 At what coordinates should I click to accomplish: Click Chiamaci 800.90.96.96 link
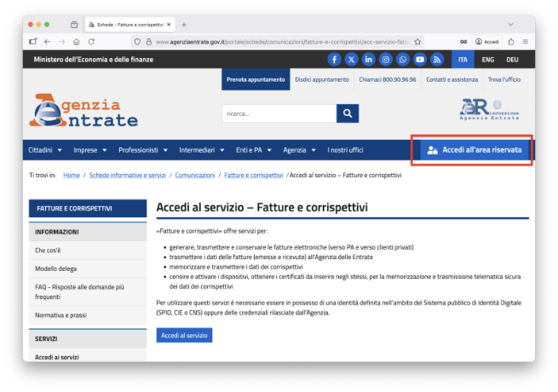point(388,79)
